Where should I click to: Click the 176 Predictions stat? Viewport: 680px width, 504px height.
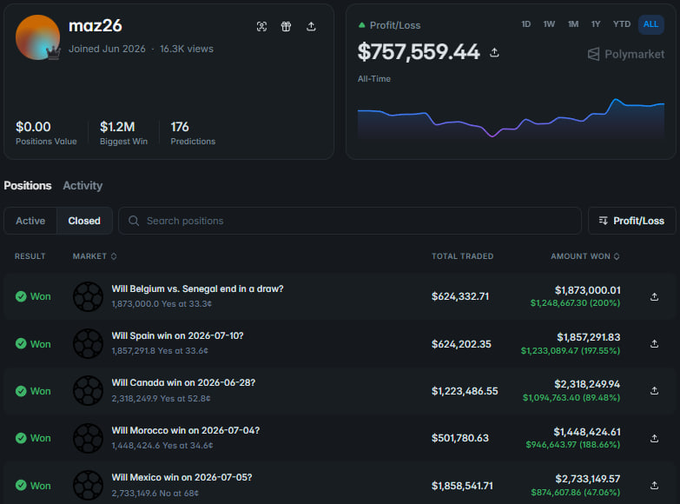pyautogui.click(x=193, y=133)
